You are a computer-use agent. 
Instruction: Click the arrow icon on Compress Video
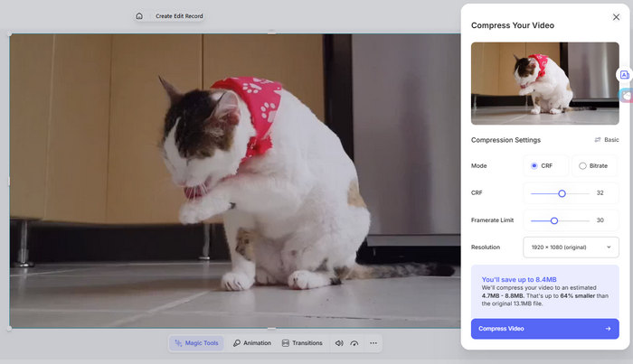608,329
